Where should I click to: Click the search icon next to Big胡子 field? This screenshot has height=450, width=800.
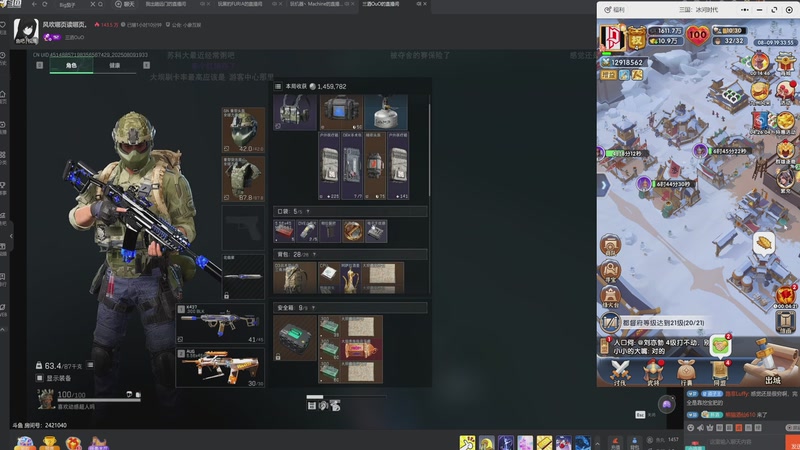[101, 4]
